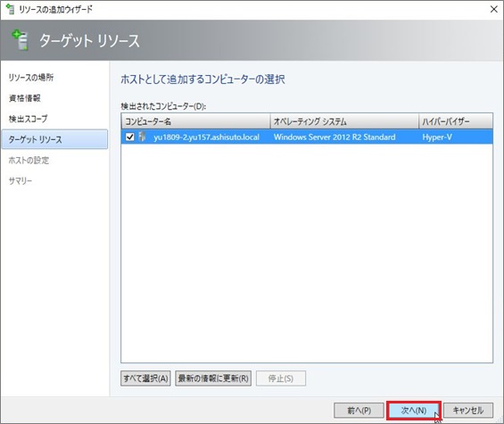This screenshot has width=504, height=424.
Task: Jump to the サマリー step
Action: coord(20,181)
